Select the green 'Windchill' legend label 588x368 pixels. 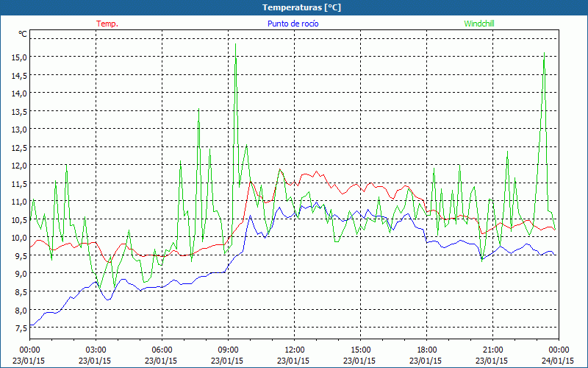[x=479, y=24]
